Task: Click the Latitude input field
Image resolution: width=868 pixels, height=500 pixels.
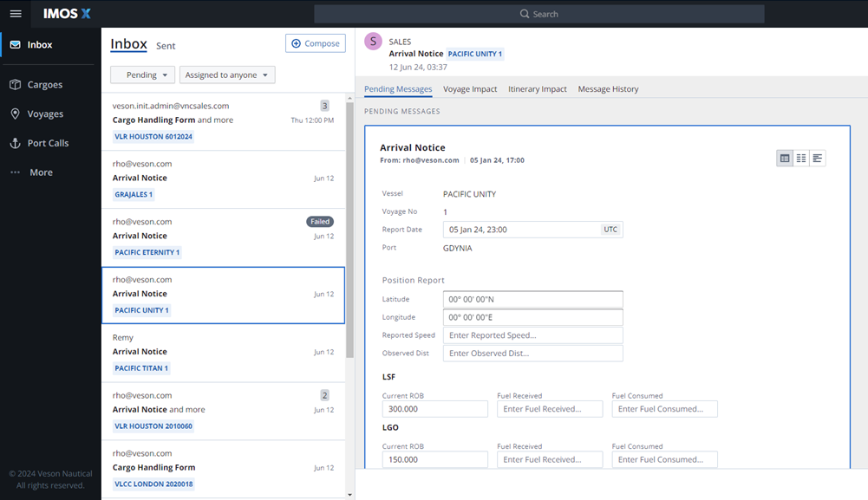Action: [532, 299]
